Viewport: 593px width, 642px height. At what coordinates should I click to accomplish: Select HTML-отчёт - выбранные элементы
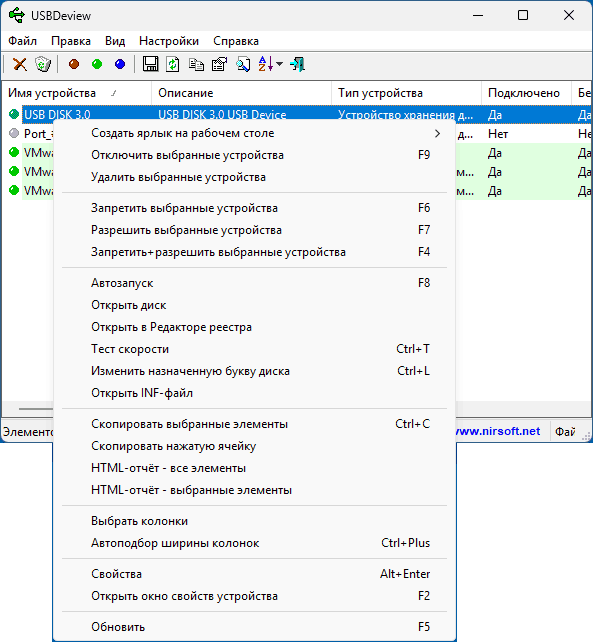pos(254,490)
